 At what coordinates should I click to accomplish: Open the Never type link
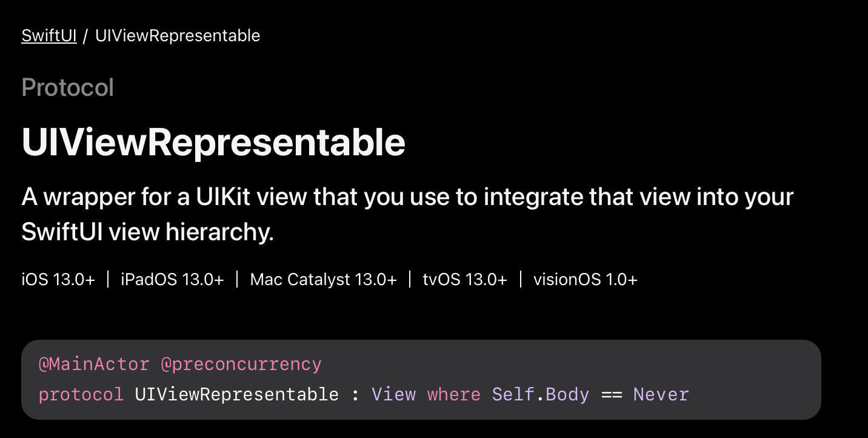coord(661,395)
